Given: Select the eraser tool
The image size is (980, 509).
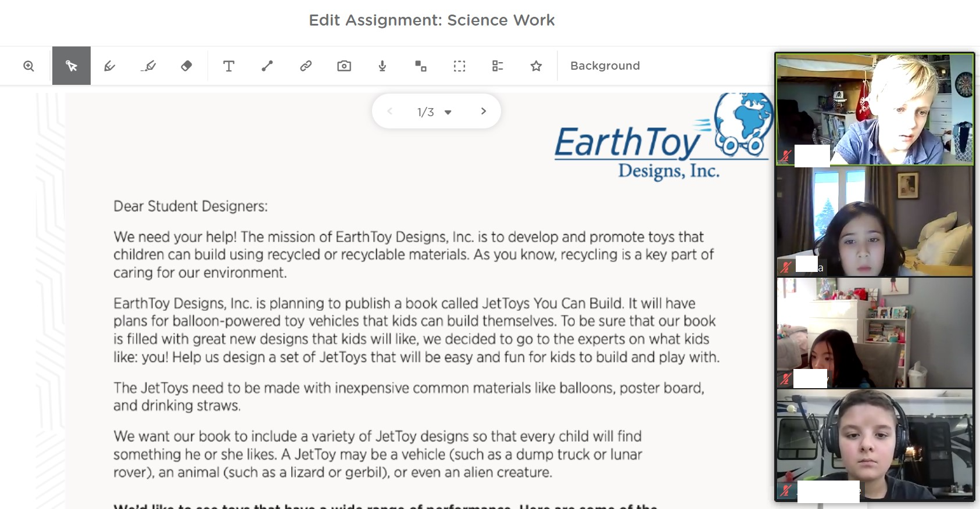Looking at the screenshot, I should pos(187,66).
